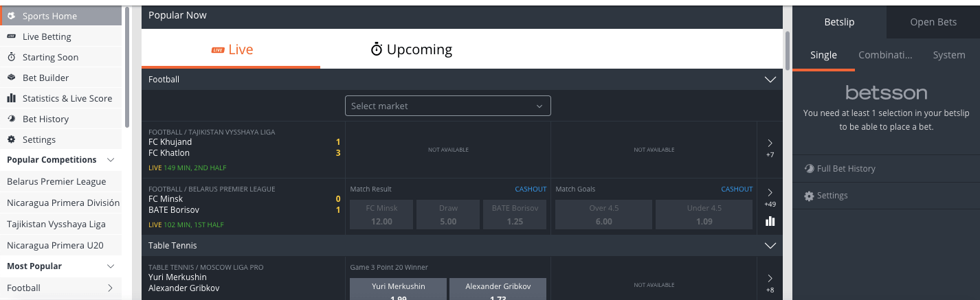The width and height of the screenshot is (980, 300).
Task: Click the Sports Home icon in sidebar
Action: tap(11, 16)
